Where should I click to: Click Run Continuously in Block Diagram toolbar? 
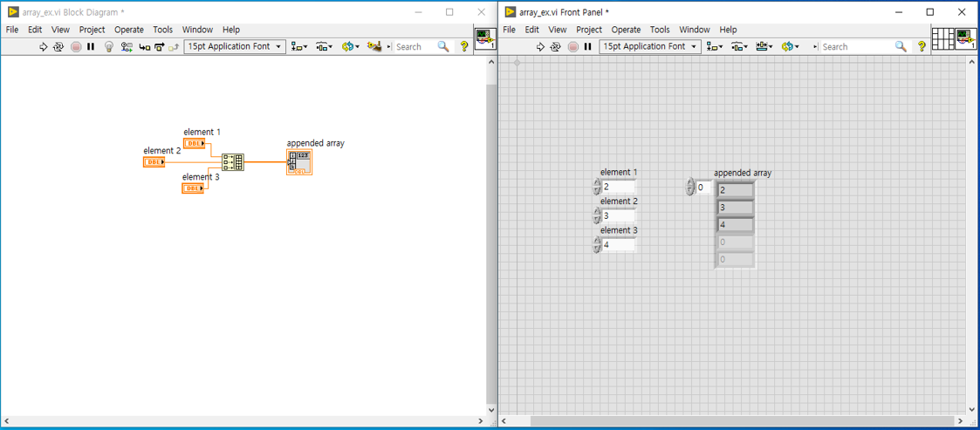58,46
